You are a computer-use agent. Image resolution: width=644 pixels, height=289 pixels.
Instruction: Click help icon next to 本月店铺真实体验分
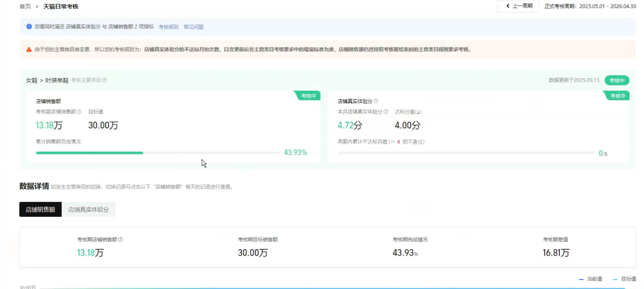point(386,112)
